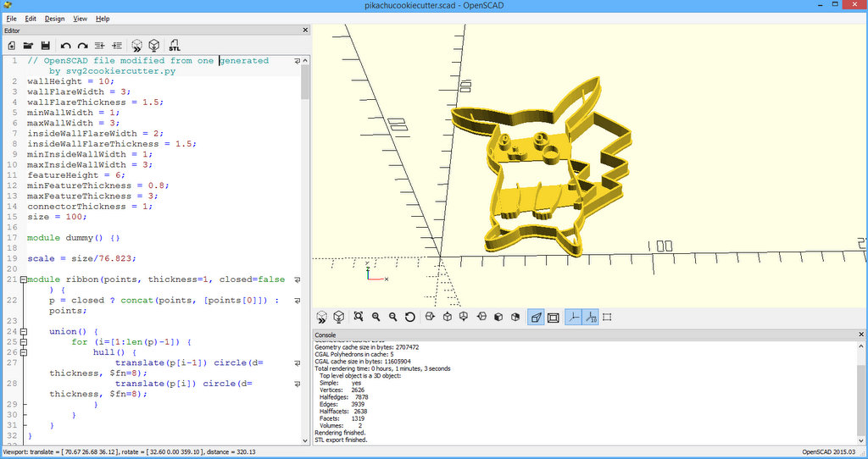Click the 'wallHeight = 10;' code line
The height and width of the screenshot is (459, 868).
pos(71,81)
